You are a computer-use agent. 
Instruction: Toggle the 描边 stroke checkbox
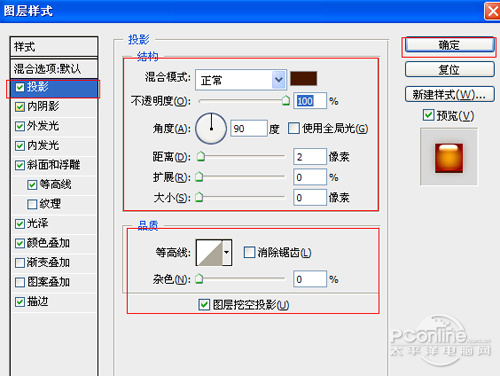(20, 302)
